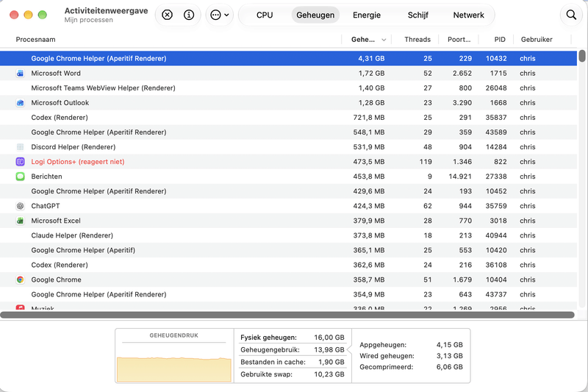Click the Berichten app icon
This screenshot has height=392, width=588.
(21, 177)
